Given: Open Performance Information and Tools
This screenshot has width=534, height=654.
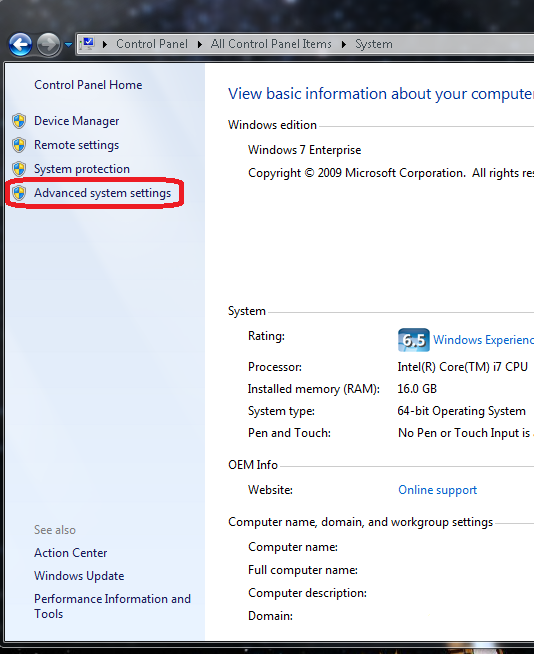Looking at the screenshot, I should pos(112,606).
